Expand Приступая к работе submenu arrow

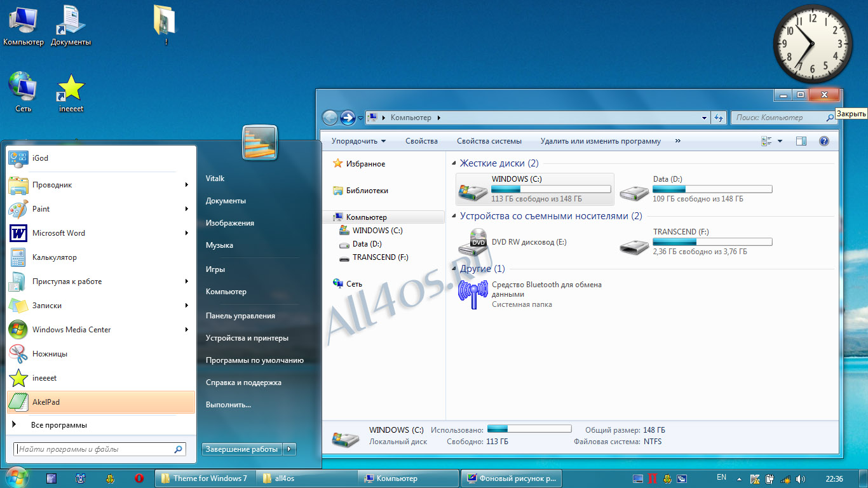point(187,281)
